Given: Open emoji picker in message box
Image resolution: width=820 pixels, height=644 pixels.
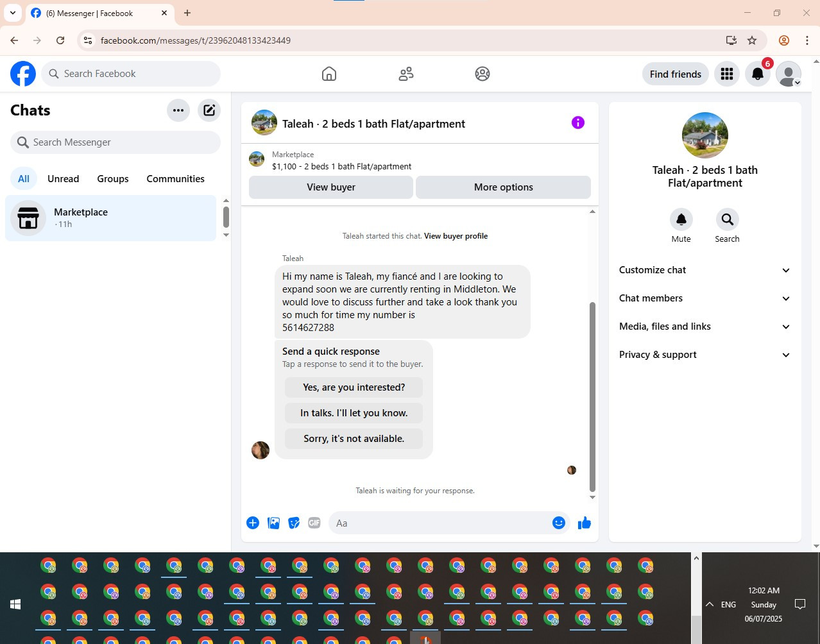Looking at the screenshot, I should coord(559,523).
